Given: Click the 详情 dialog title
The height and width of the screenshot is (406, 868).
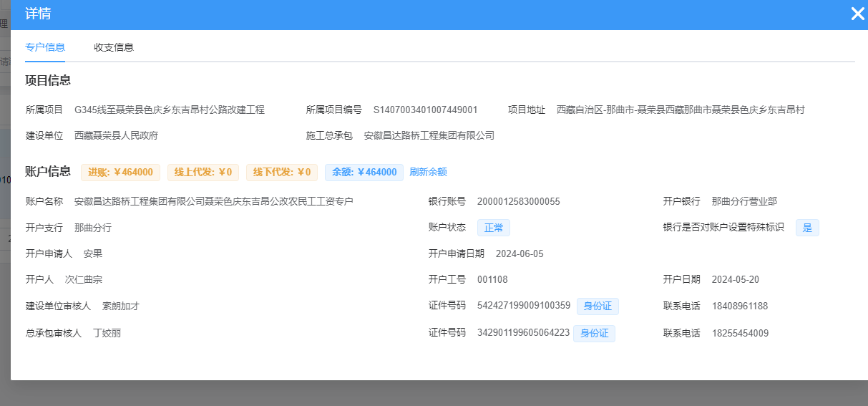Looking at the screenshot, I should (x=38, y=14).
